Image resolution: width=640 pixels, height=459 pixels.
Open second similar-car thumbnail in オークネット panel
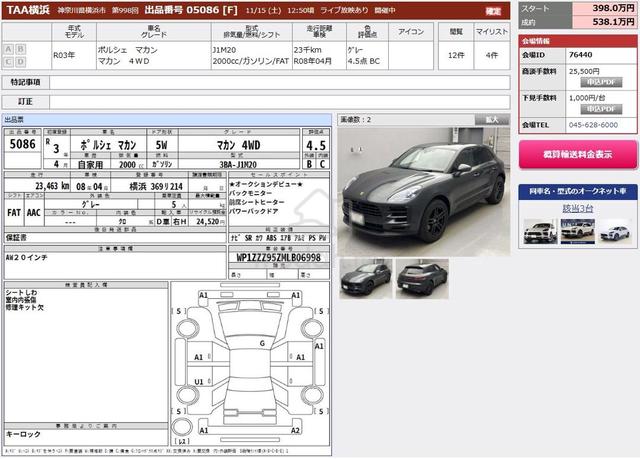point(578,231)
